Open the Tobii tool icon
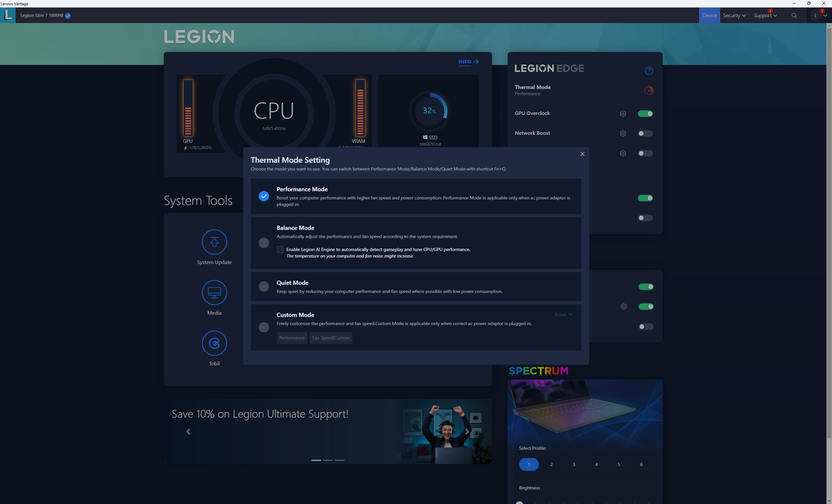Image resolution: width=832 pixels, height=504 pixels. [214, 343]
